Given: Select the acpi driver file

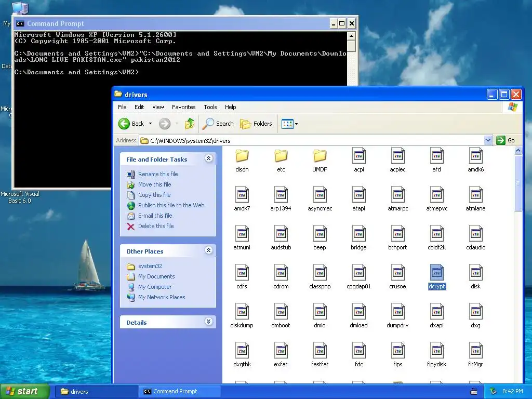Looking at the screenshot, I should 358,156.
